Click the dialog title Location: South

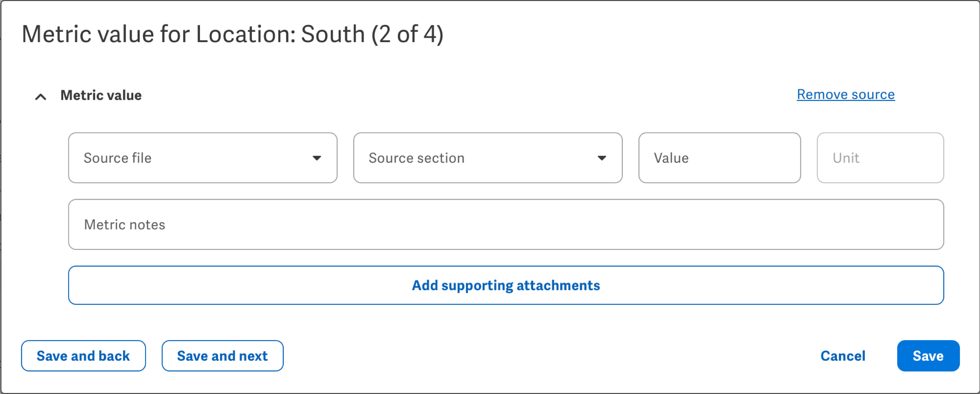click(232, 34)
